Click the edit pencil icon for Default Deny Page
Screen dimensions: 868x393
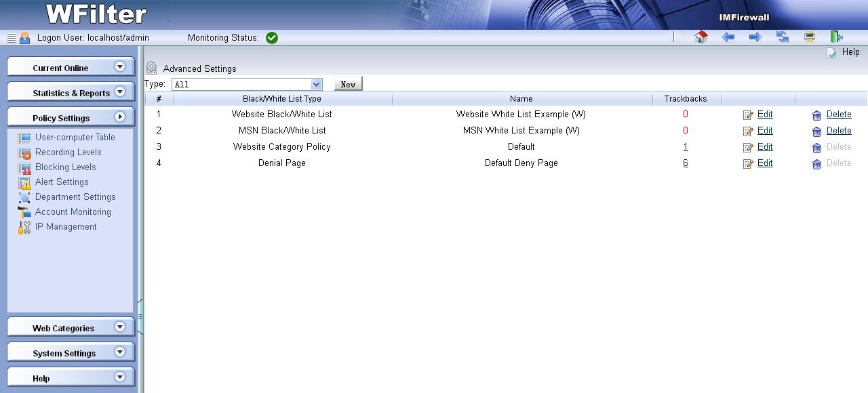(x=748, y=164)
